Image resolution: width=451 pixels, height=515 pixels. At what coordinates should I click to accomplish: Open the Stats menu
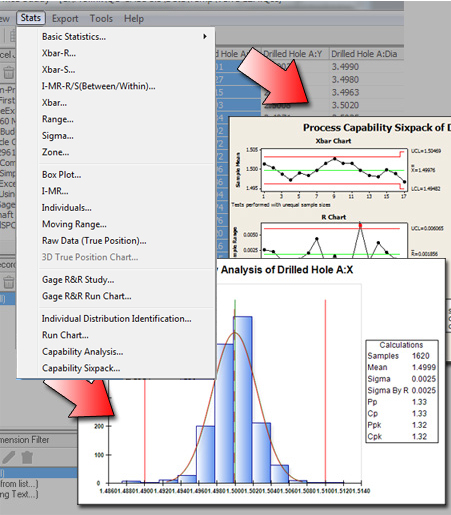[x=31, y=18]
